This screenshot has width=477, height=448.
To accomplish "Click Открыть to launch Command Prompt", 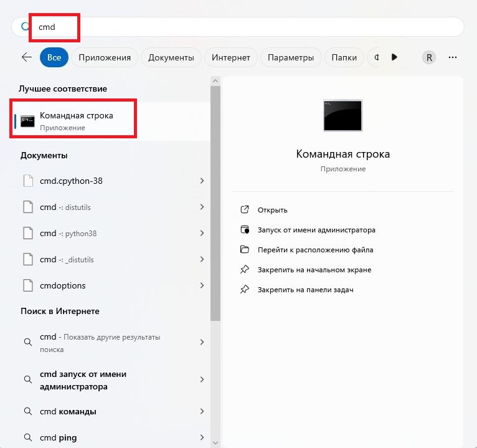I will click(272, 210).
